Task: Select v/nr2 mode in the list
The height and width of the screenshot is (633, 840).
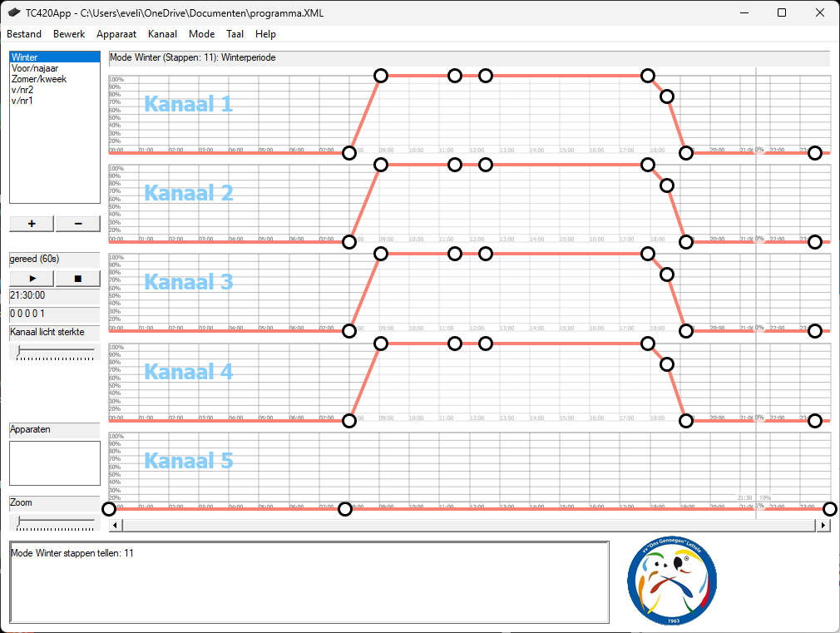Action: 22,90
